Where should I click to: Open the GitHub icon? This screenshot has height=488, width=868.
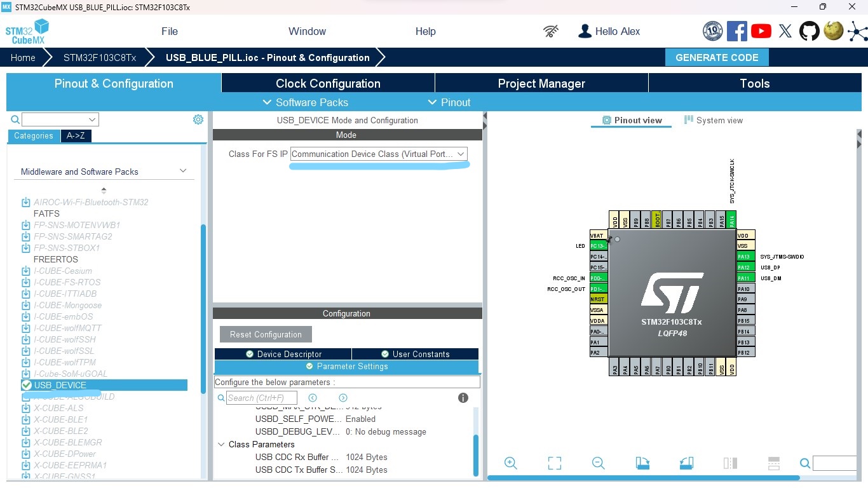810,31
